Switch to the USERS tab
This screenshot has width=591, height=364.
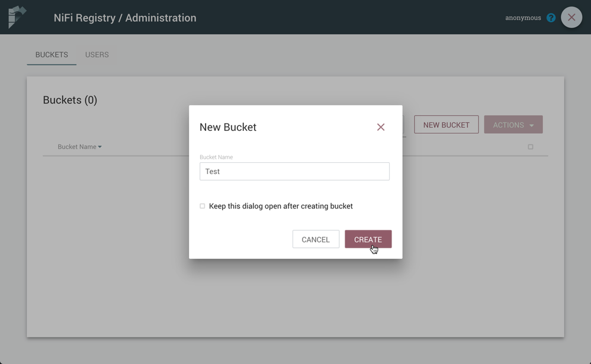click(97, 54)
